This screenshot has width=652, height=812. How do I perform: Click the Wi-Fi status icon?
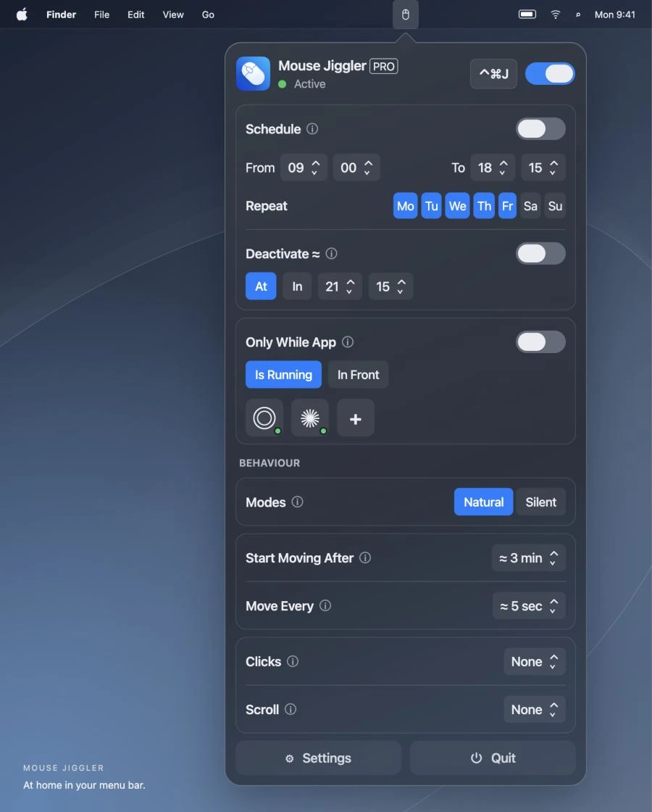pos(555,14)
